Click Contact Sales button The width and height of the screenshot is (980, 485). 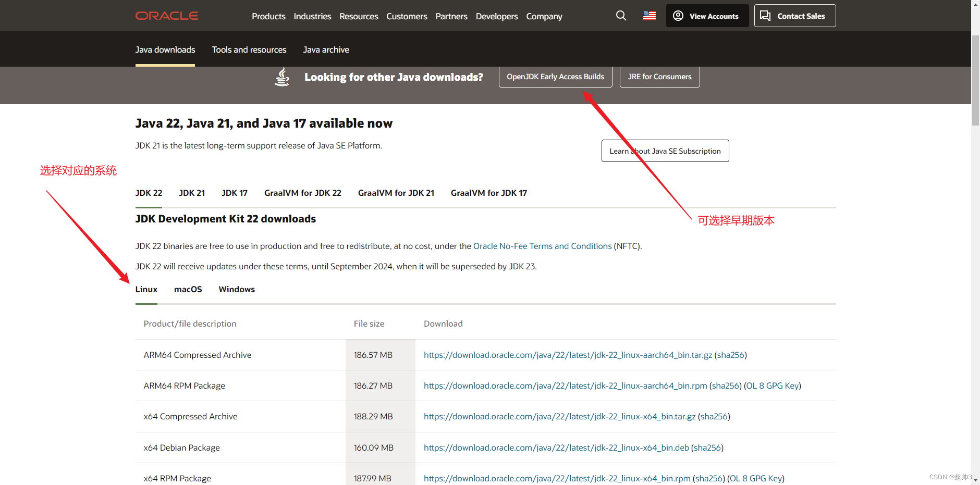coord(795,16)
